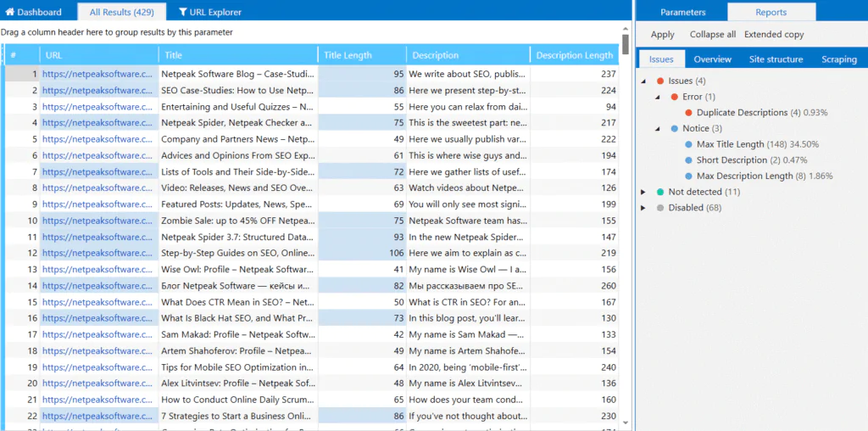Open the URL Explorer tab
868x431 pixels.
point(210,12)
